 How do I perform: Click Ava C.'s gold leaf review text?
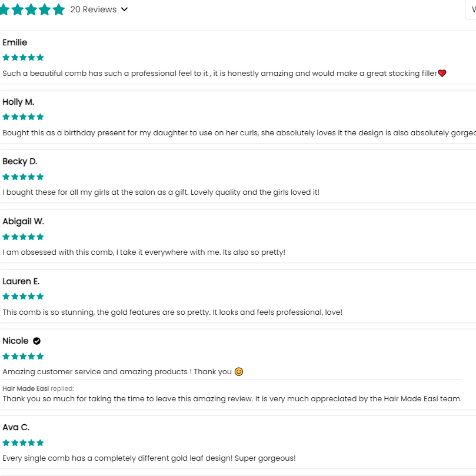tap(149, 458)
